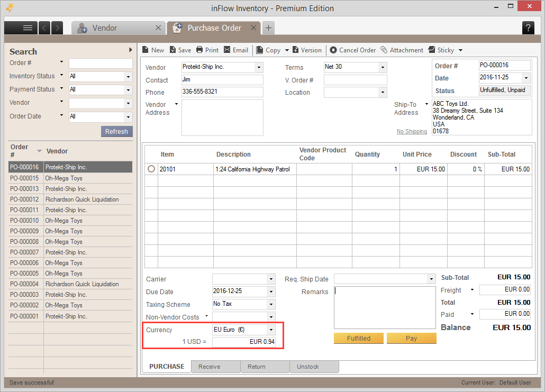Save the purchase order
Viewport: 545px width, 392px height.
click(180, 50)
